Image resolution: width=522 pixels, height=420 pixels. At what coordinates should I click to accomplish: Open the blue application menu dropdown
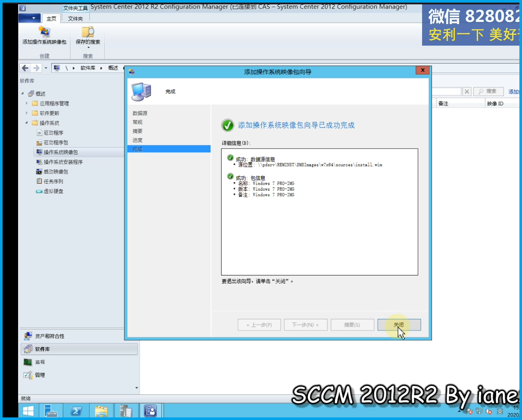coord(30,18)
